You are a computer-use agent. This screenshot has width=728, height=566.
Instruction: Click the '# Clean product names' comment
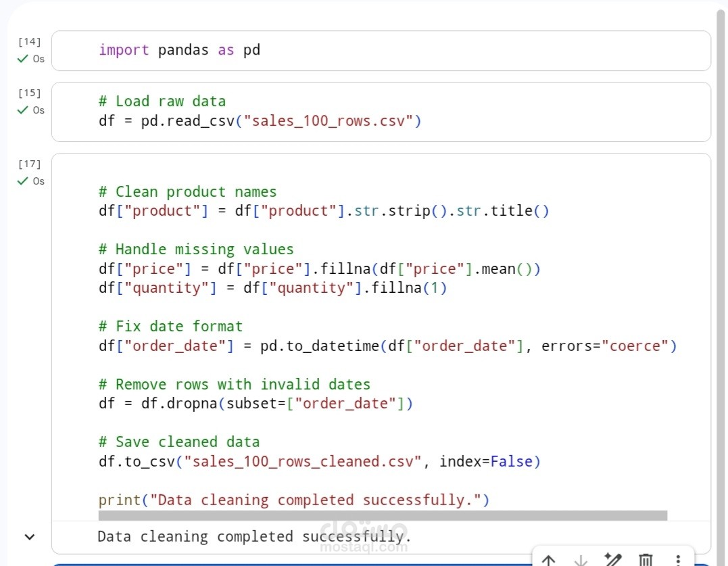[187, 192]
